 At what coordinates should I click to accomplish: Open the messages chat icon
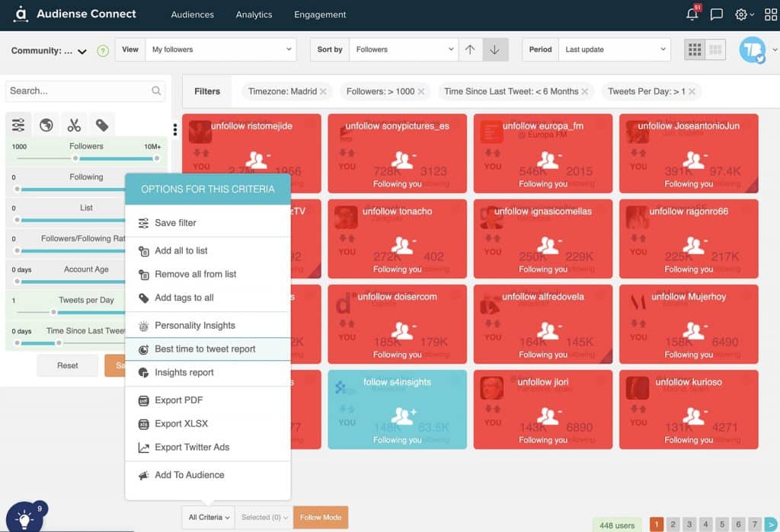tap(716, 14)
